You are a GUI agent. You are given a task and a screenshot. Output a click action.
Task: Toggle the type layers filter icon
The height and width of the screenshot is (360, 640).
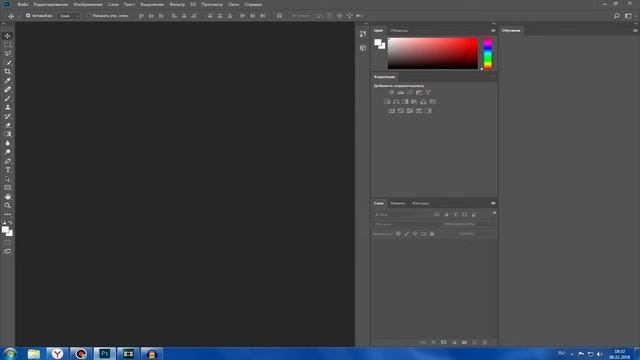(x=456, y=215)
